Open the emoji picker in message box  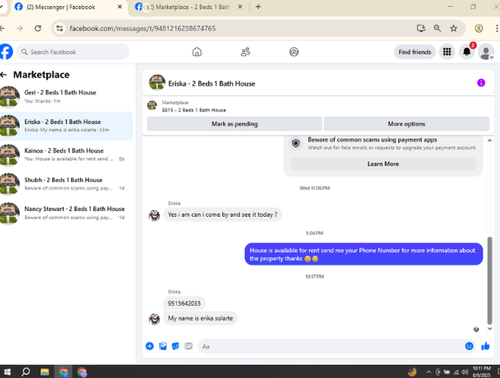(469, 346)
